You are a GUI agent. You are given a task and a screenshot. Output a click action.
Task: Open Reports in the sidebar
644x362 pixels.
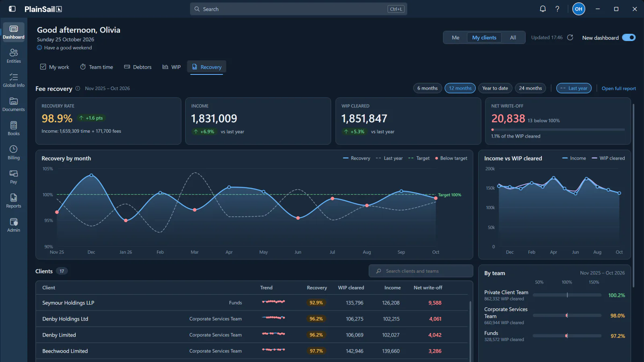(x=14, y=201)
